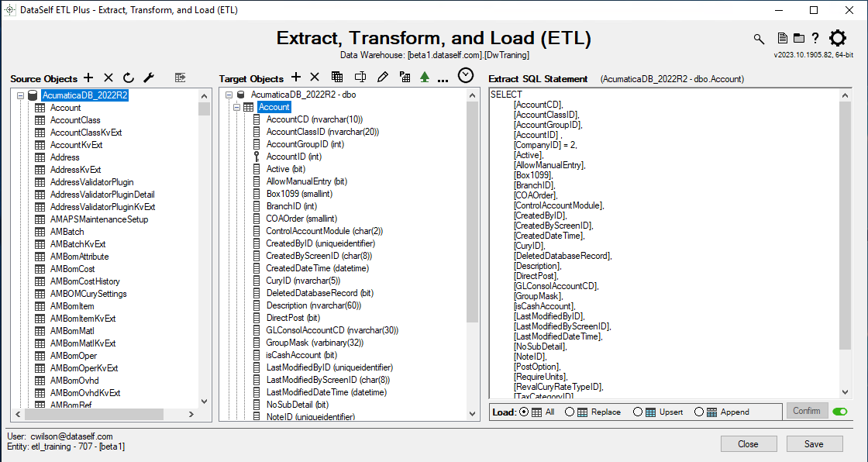
Task: Click the magnifying glass search icon
Action: point(759,39)
